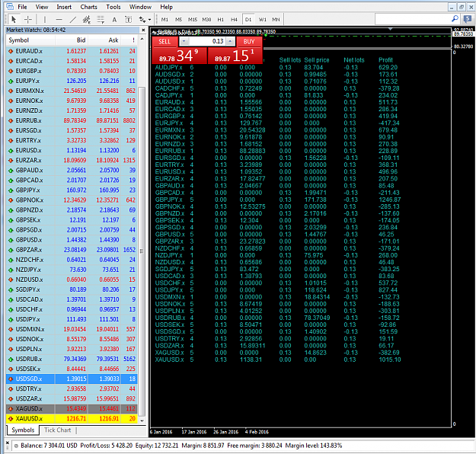Switch chart to MN monthly timeframe

point(276,20)
